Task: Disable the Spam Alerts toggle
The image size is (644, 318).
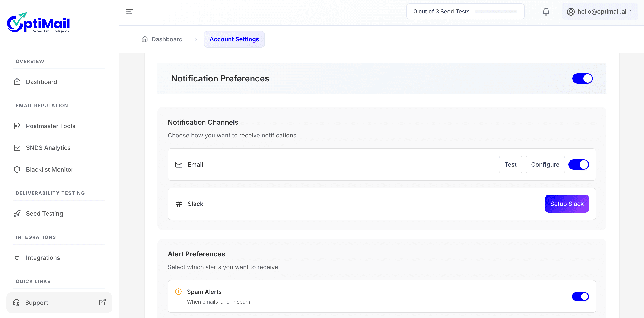Action: 580,296
